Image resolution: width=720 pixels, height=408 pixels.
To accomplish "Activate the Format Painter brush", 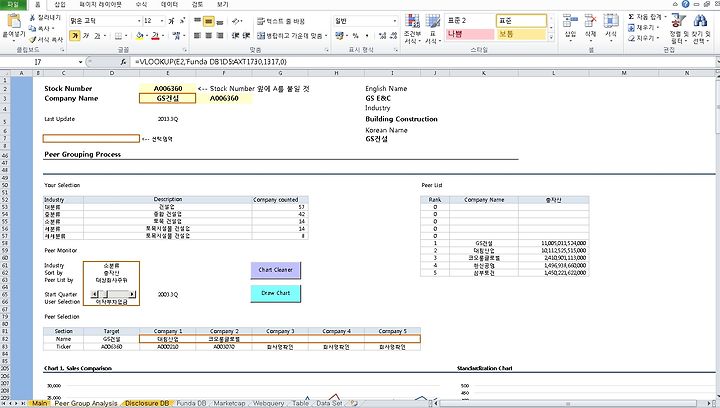I will tap(32, 39).
